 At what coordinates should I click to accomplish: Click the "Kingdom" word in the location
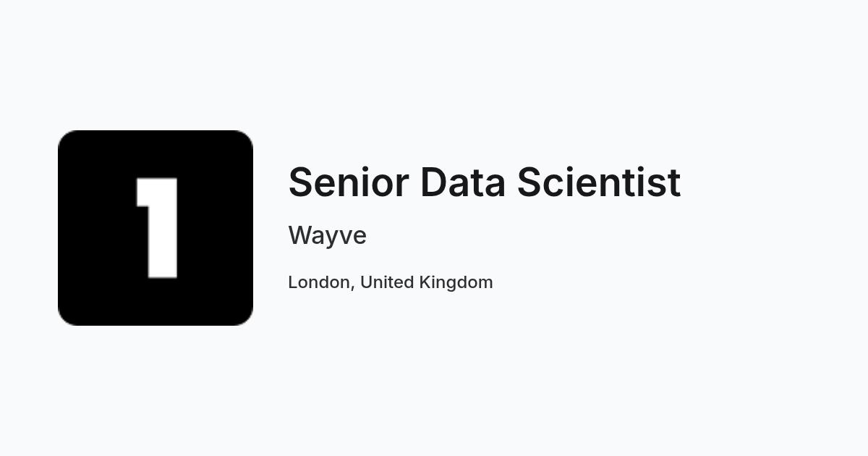coord(456,283)
